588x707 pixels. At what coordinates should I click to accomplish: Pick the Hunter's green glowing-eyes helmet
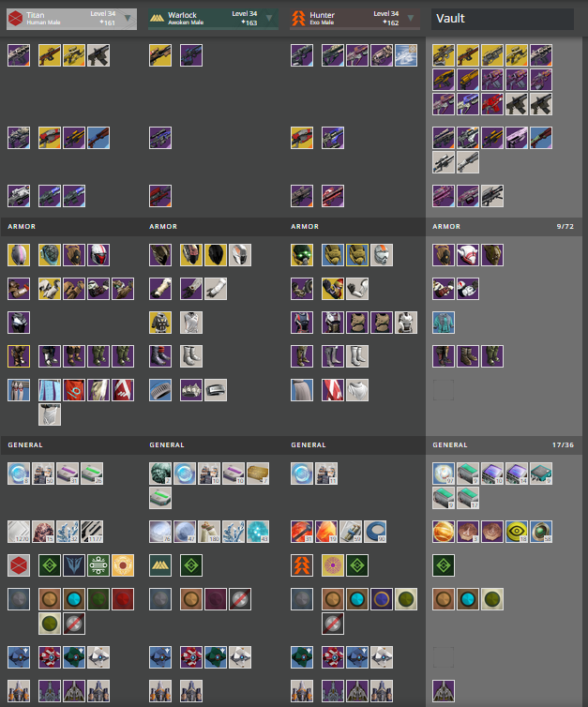click(302, 255)
